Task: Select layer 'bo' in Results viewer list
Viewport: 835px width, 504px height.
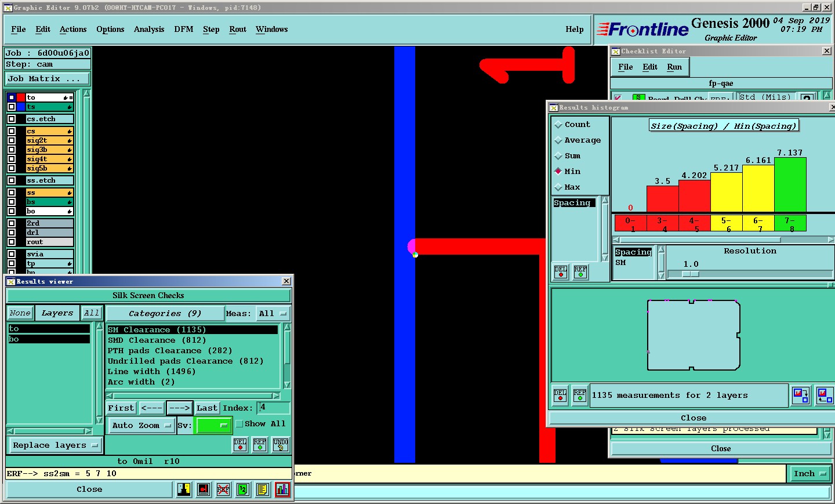Action: [49, 339]
